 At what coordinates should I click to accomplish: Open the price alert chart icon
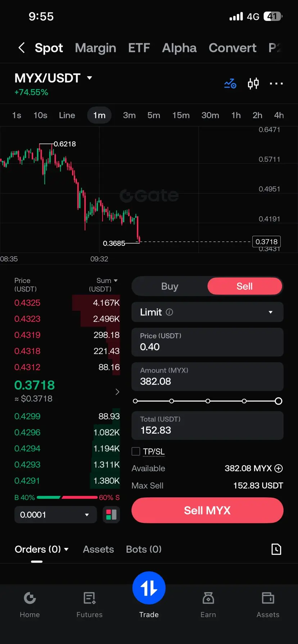(230, 84)
